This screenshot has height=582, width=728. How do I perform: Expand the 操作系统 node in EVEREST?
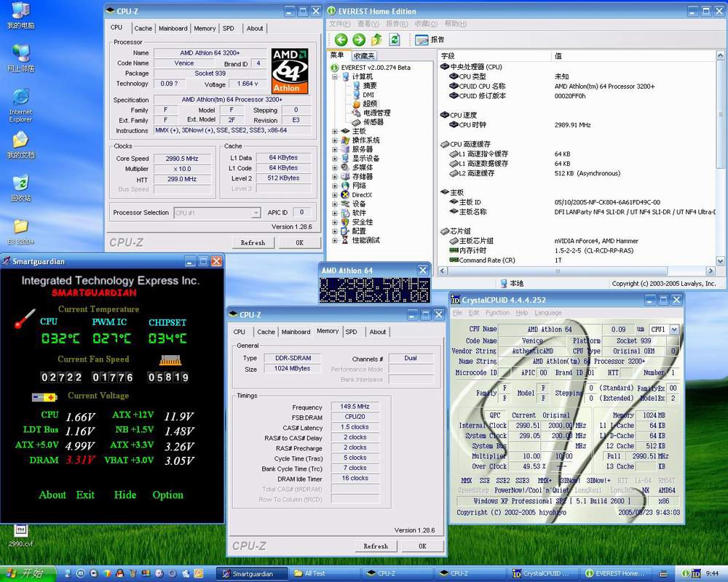coord(334,140)
